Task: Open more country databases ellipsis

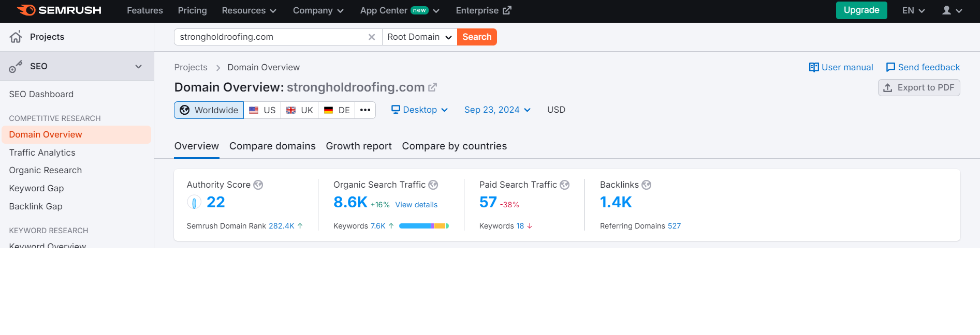Action: coord(365,110)
